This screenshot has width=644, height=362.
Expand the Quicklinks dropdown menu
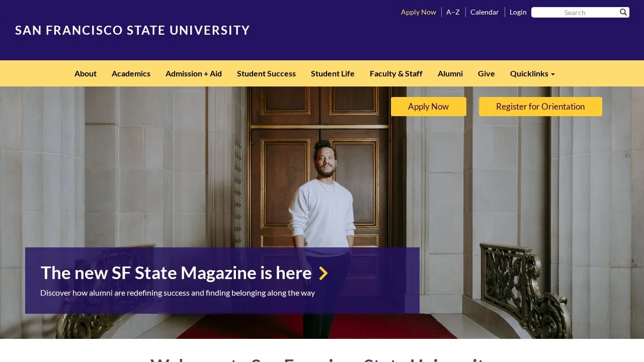tap(532, 73)
